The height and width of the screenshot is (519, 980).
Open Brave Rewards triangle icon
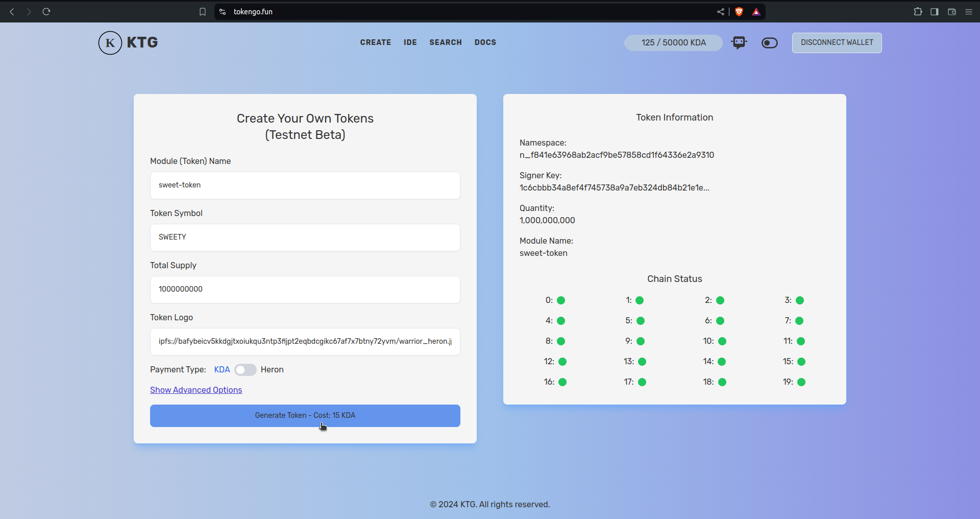(756, 12)
